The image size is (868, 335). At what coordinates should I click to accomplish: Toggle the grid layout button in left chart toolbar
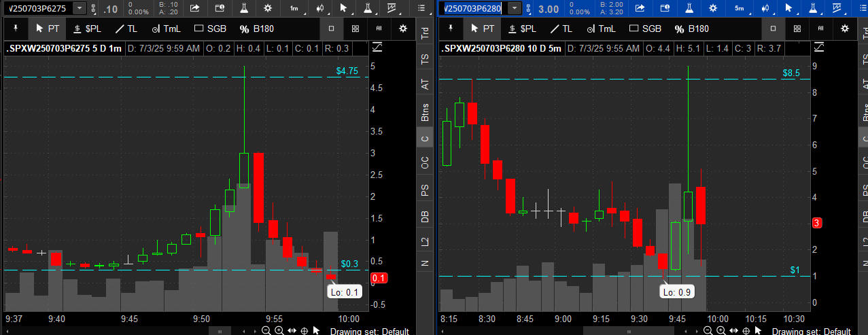[x=355, y=29]
